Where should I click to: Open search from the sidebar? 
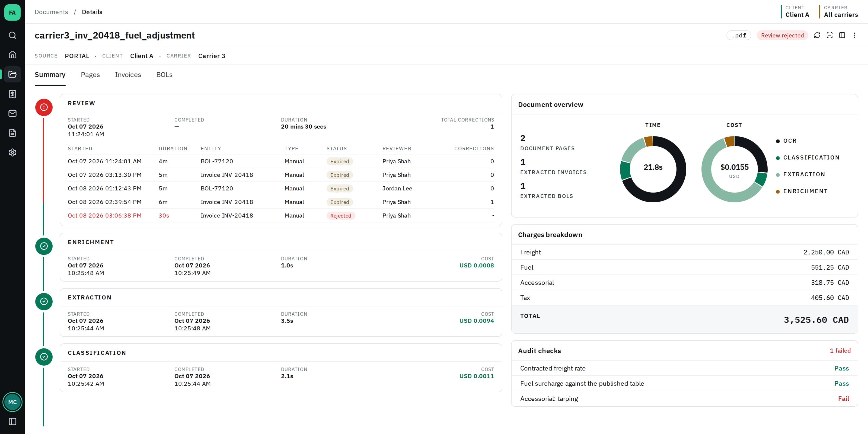click(x=12, y=35)
